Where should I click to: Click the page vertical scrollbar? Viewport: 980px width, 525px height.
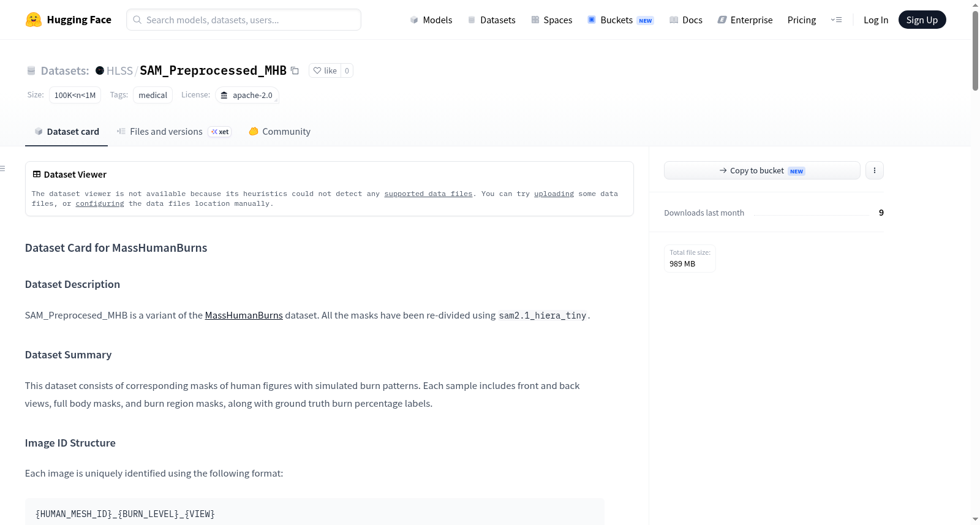(975, 51)
